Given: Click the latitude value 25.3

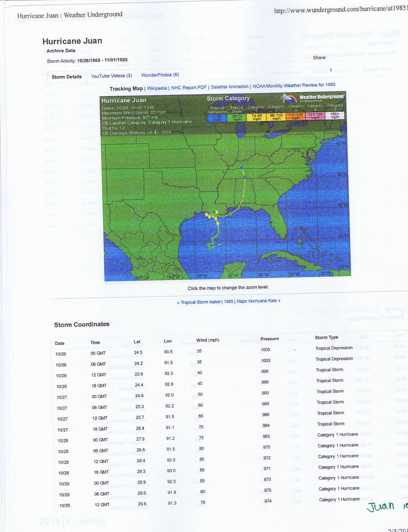Looking at the screenshot, I should click(140, 407).
